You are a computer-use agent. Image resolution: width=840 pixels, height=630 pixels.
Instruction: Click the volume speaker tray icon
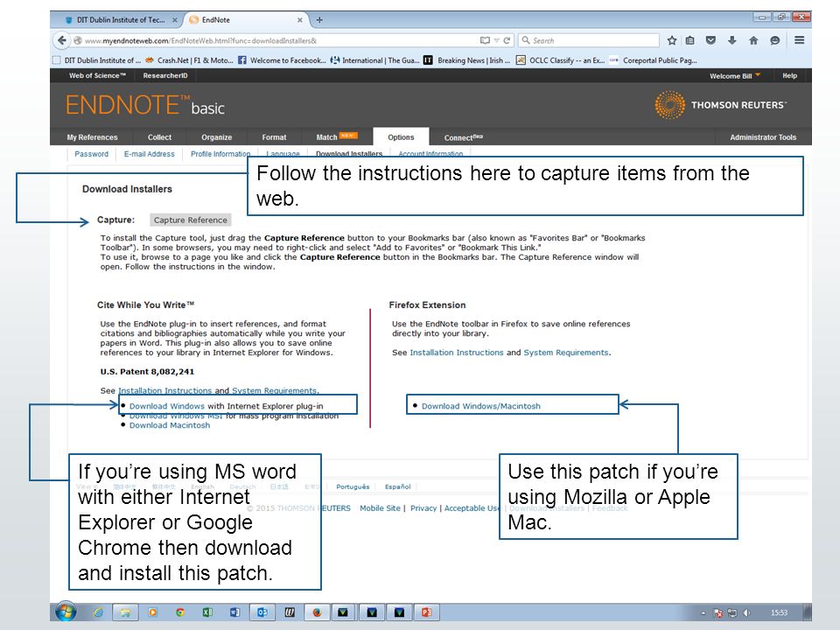[x=746, y=612]
